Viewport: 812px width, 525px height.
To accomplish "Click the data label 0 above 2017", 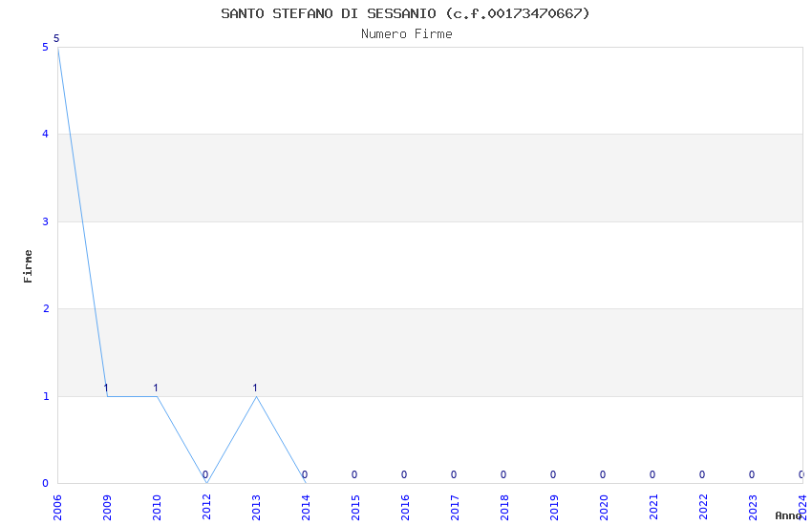I will (x=454, y=474).
